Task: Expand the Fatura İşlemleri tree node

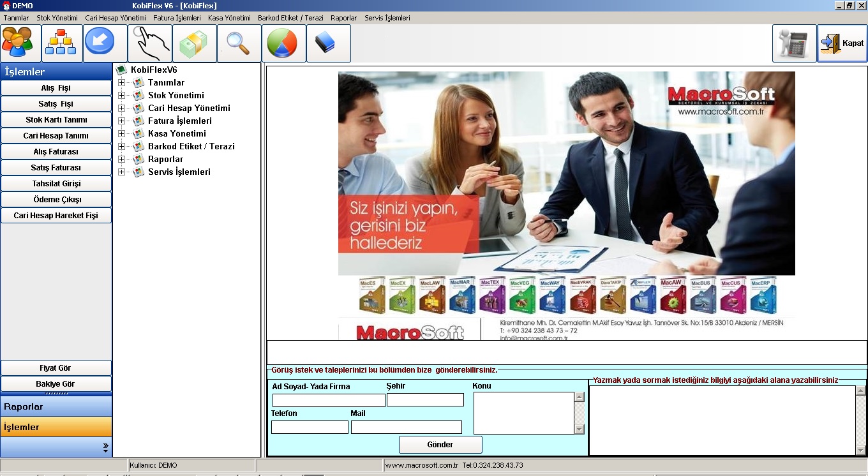Action: point(121,121)
